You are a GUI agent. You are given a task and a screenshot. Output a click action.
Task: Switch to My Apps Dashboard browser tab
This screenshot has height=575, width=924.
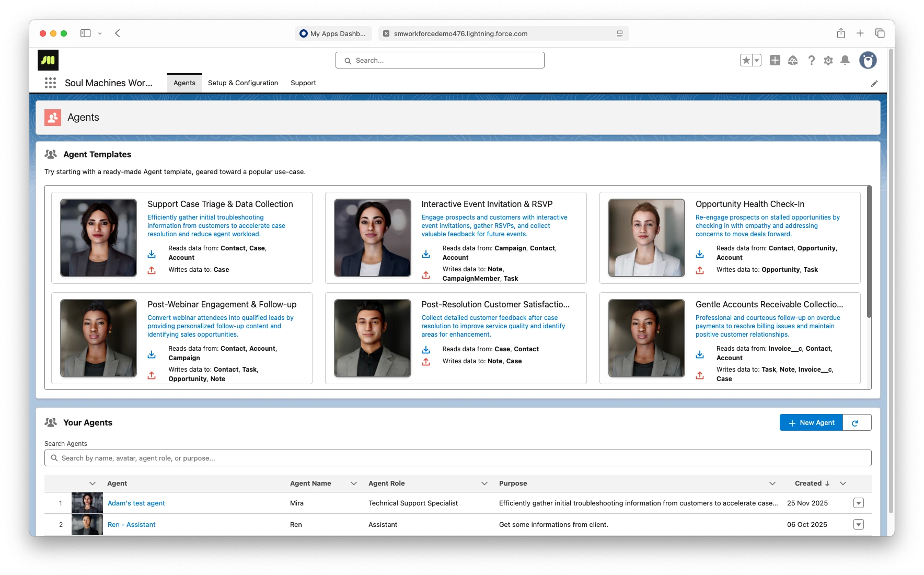pos(333,33)
